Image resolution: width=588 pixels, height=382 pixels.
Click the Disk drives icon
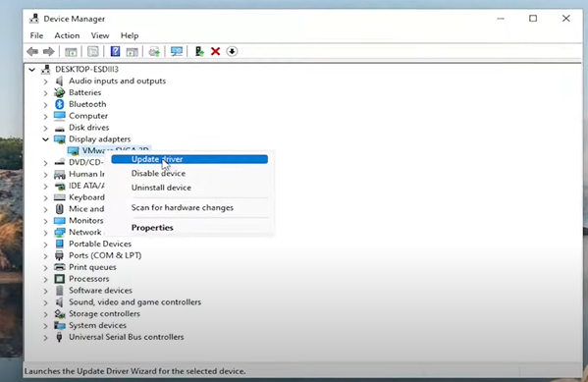point(59,128)
